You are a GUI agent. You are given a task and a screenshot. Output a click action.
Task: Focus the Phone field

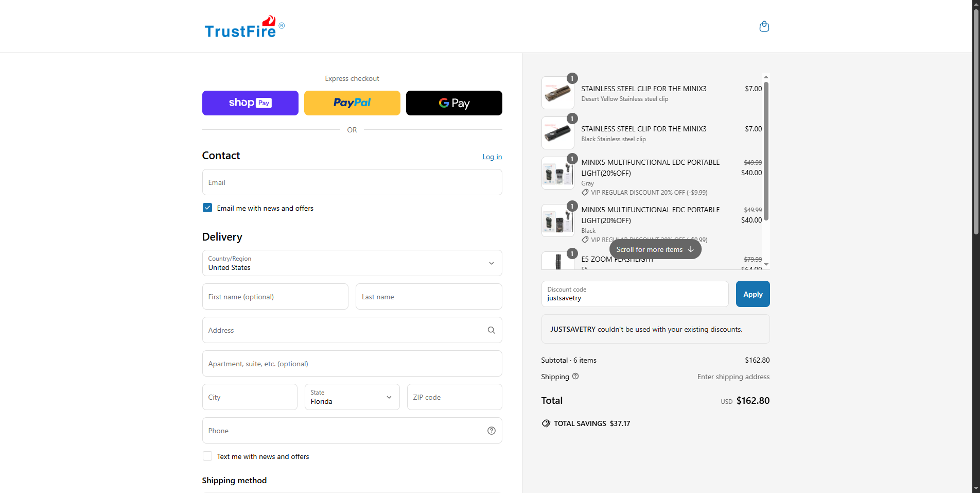pos(352,431)
